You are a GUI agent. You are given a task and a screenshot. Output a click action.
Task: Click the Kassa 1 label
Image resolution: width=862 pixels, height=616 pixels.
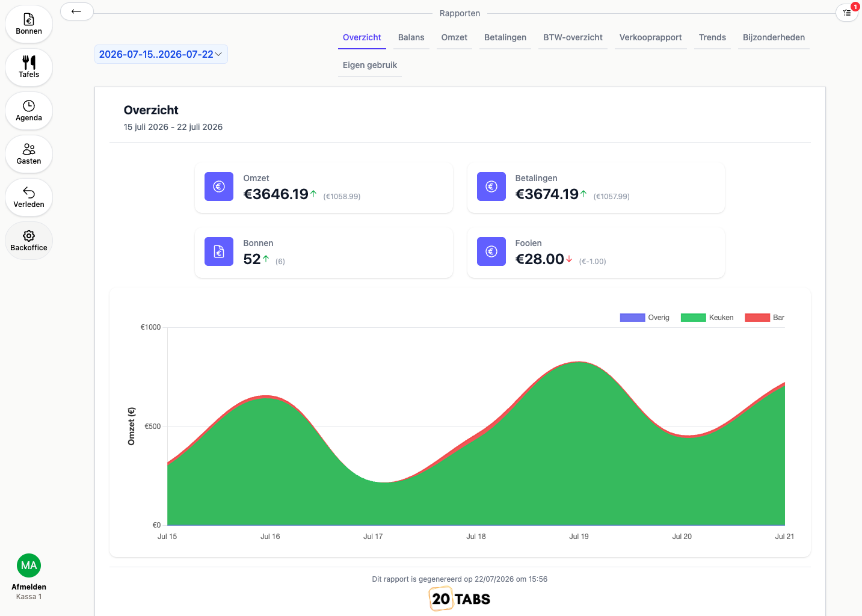coord(29,597)
